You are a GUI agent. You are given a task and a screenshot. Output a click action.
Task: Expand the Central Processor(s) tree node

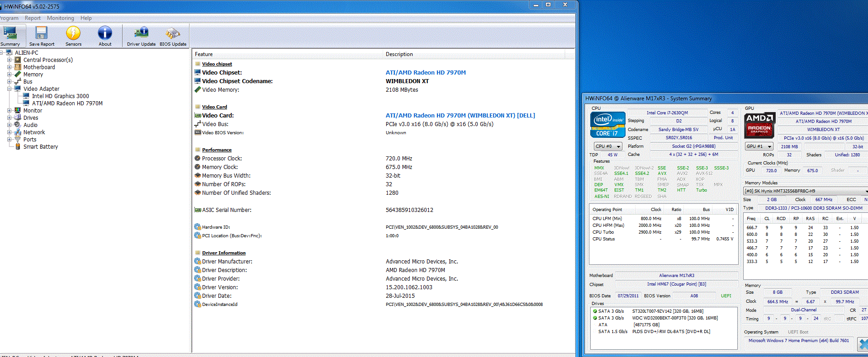pyautogui.click(x=9, y=60)
